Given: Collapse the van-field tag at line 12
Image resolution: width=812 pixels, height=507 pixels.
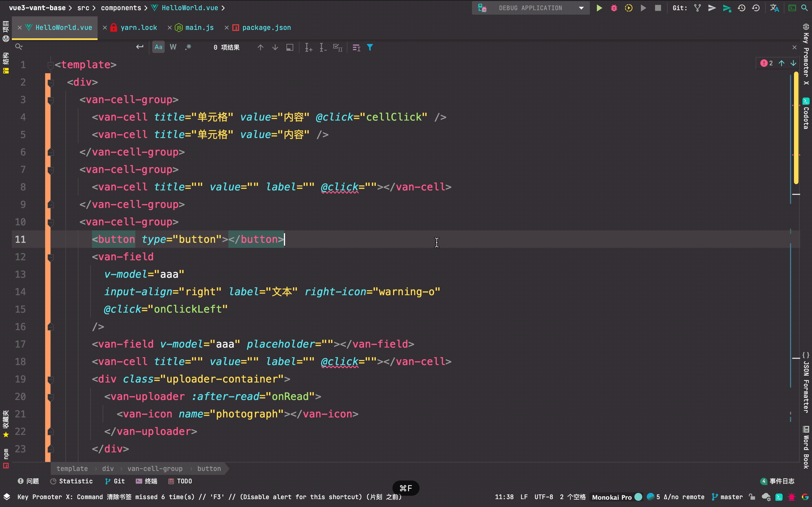Looking at the screenshot, I should (51, 257).
